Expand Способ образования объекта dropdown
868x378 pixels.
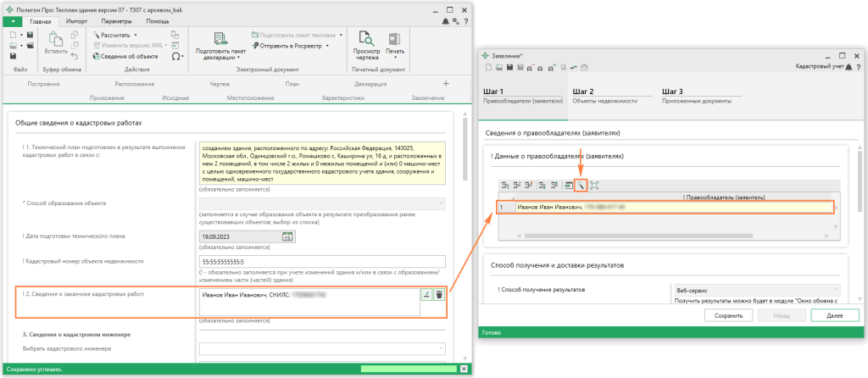(439, 203)
